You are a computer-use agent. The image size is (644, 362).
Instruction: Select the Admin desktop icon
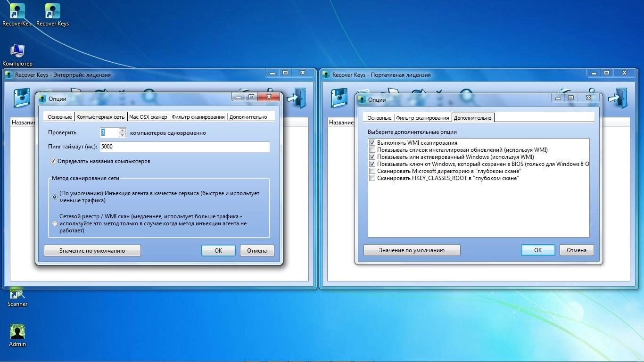click(17, 336)
